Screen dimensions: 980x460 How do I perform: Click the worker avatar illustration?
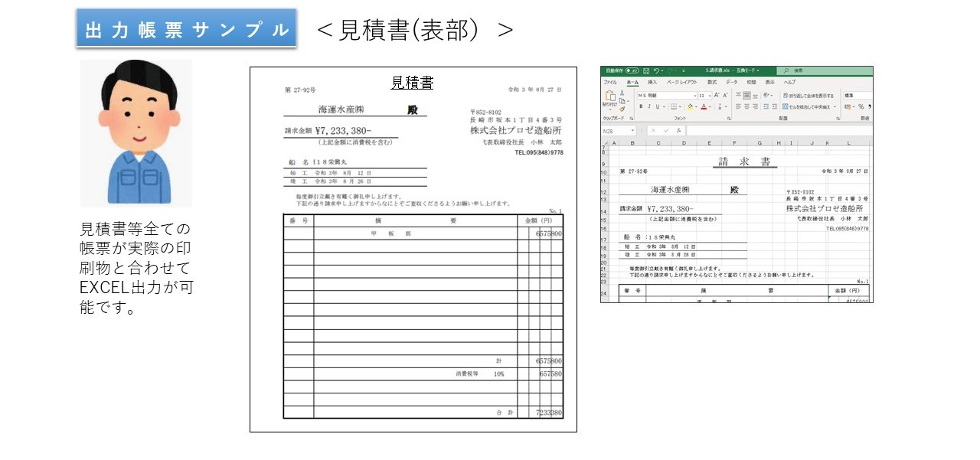(136, 133)
